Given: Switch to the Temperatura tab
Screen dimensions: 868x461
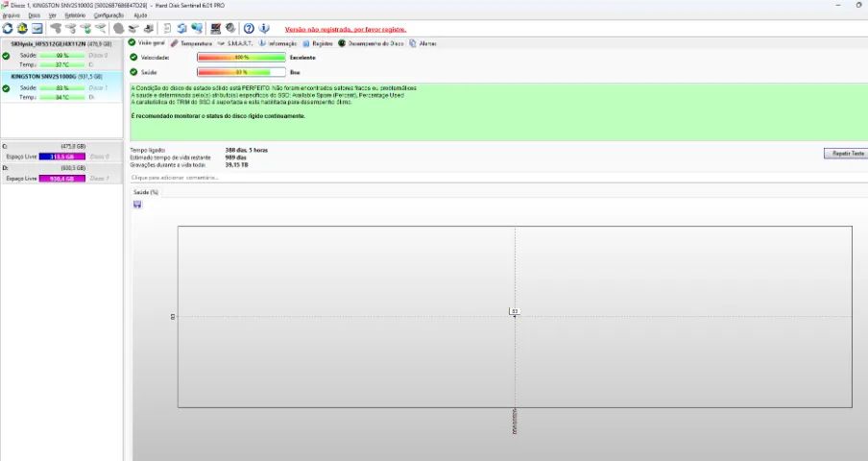Looking at the screenshot, I should pyautogui.click(x=191, y=43).
